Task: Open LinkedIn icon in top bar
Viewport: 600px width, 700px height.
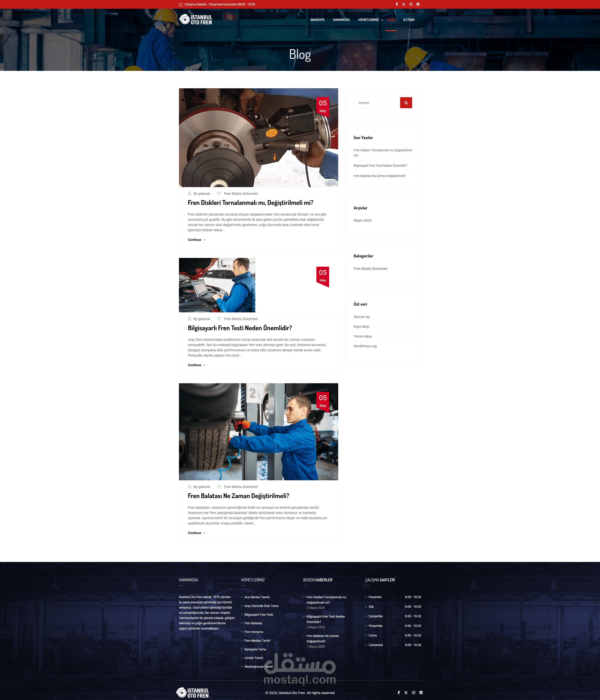Action: [418, 4]
